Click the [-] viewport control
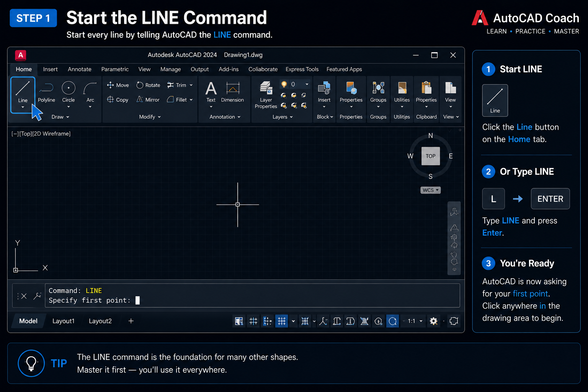588x392 pixels. (x=15, y=134)
